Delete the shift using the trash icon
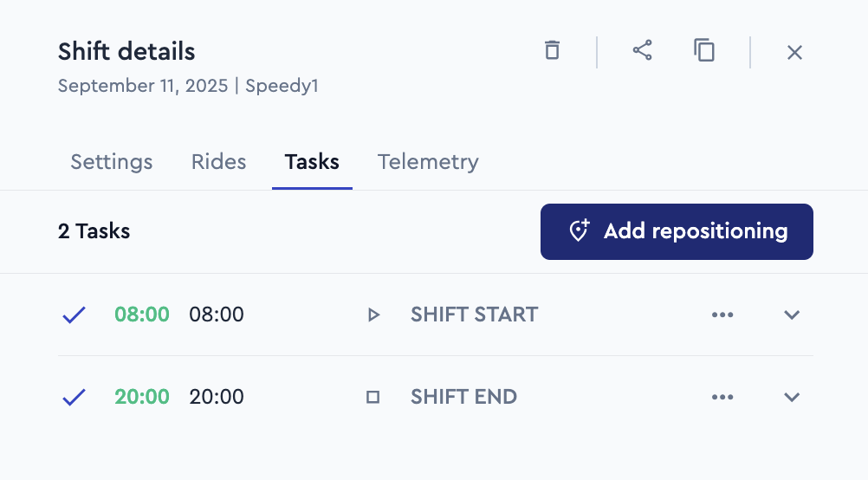Screen dimensions: 868x480 [x=552, y=50]
